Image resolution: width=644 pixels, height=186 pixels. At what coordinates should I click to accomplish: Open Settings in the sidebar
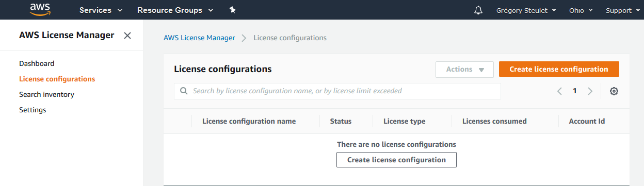tap(33, 110)
